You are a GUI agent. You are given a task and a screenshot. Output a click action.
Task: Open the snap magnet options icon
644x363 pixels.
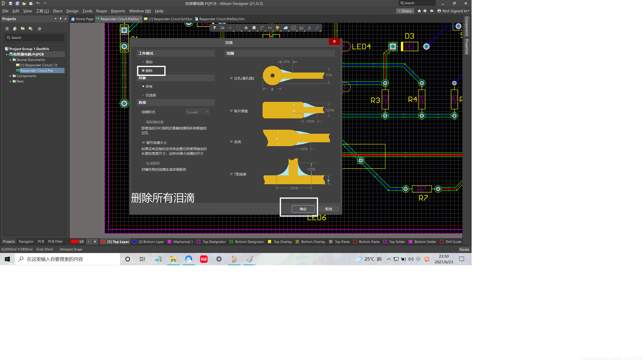coord(222,28)
